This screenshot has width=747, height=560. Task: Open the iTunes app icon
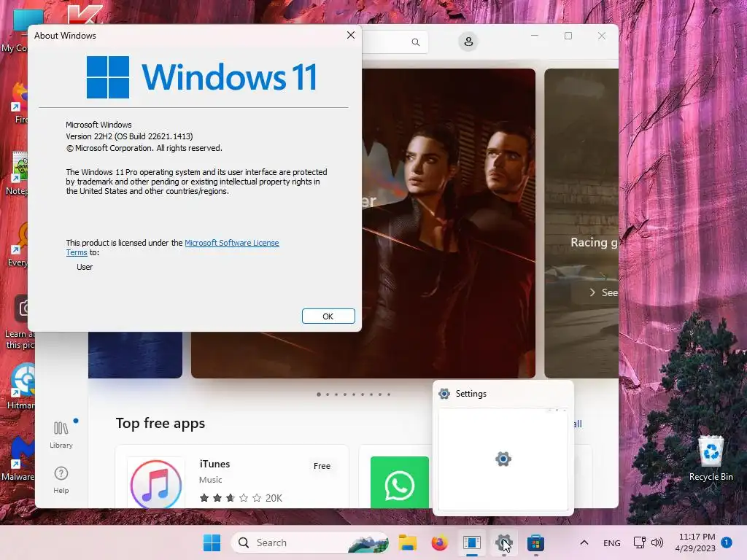[156, 483]
